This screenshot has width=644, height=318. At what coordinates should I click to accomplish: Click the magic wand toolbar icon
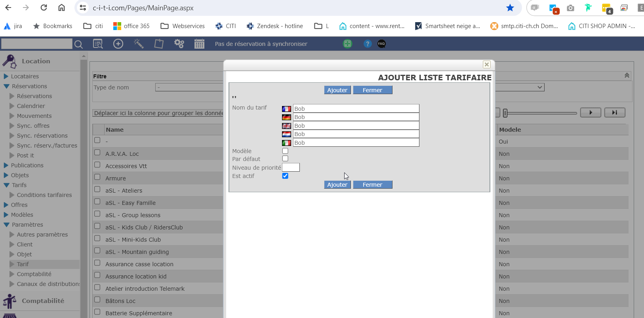[139, 44]
